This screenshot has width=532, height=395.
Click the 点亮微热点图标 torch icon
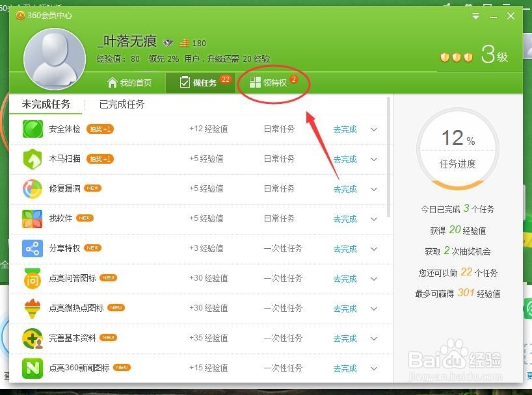pos(33,309)
